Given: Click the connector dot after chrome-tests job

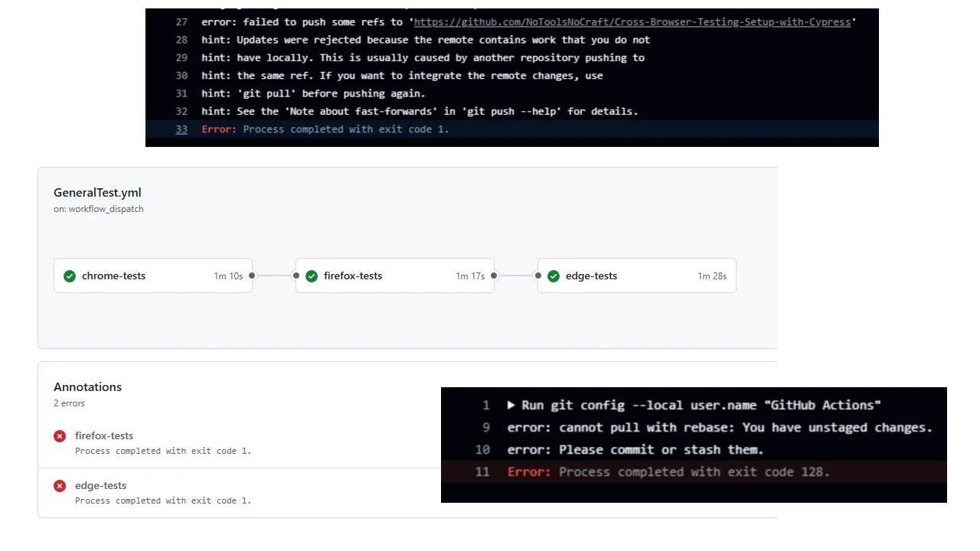Looking at the screenshot, I should (x=252, y=276).
